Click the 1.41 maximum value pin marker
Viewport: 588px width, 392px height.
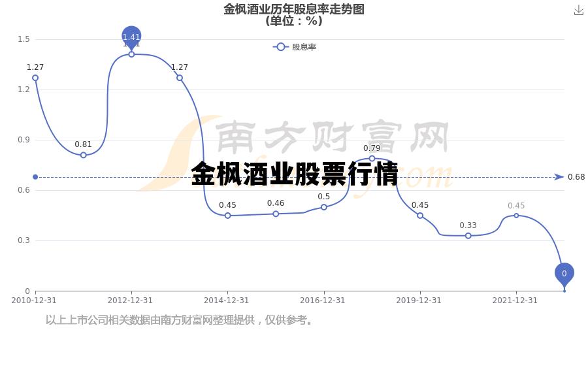(131, 38)
